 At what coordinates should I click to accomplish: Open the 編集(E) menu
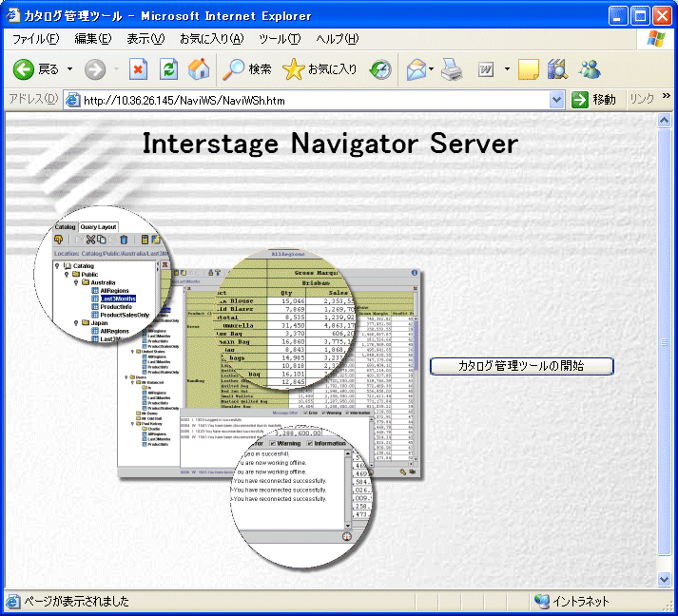92,39
